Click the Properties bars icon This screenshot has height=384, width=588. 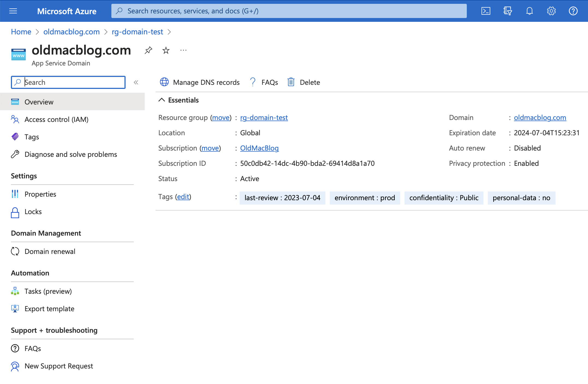pos(15,194)
